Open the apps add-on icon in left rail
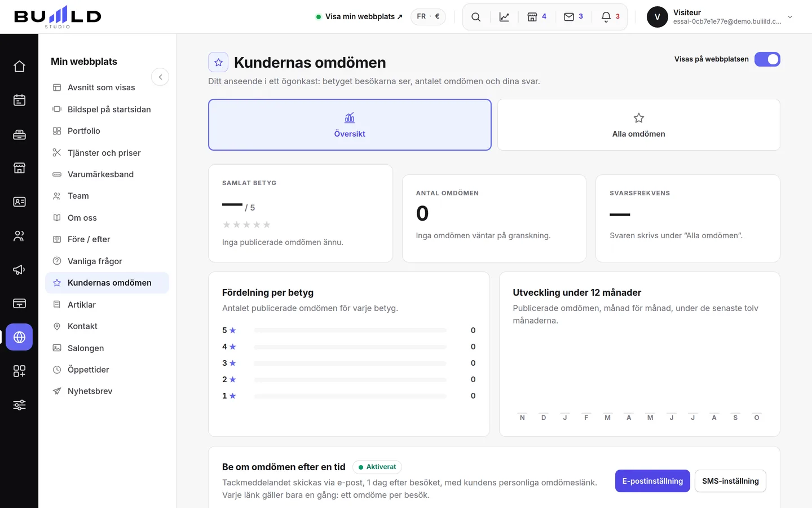Image resolution: width=812 pixels, height=508 pixels. pyautogui.click(x=19, y=371)
